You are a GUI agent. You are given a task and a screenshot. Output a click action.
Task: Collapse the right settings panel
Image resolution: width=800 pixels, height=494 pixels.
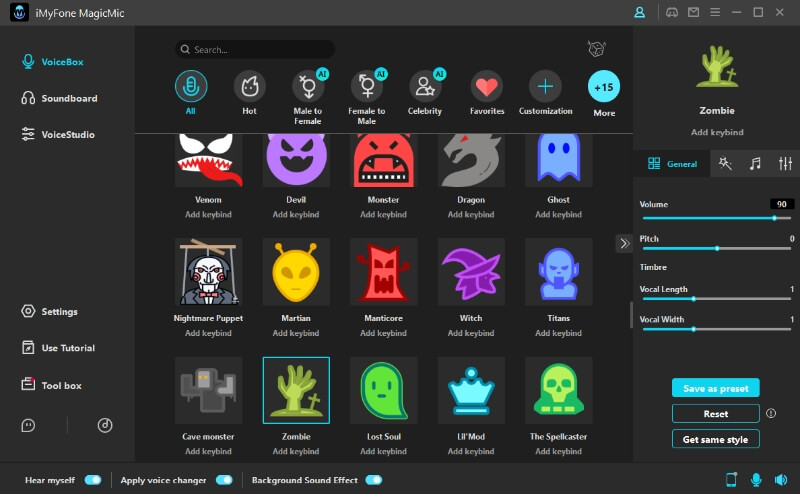click(x=624, y=243)
